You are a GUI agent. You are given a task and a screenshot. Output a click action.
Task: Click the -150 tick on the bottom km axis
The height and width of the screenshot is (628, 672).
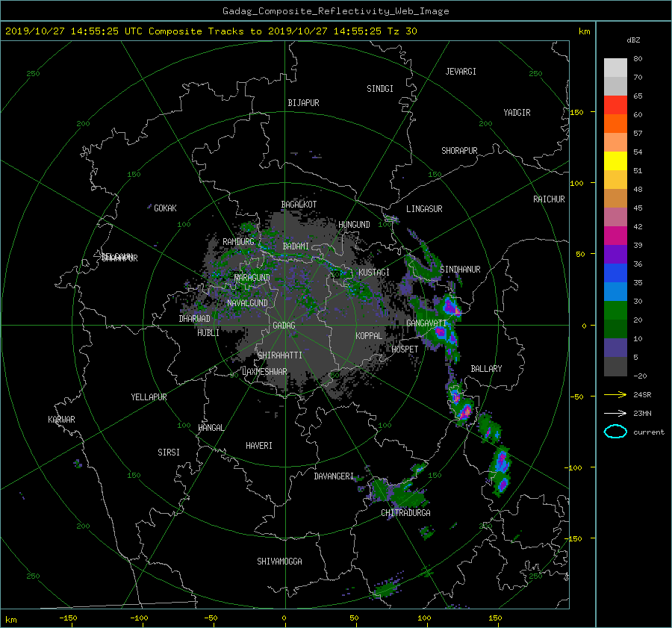point(68,618)
